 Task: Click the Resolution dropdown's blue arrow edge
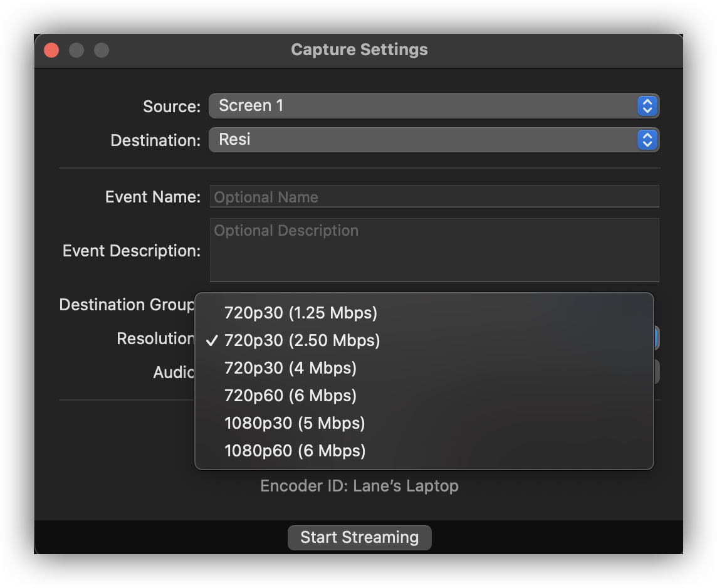pos(656,339)
